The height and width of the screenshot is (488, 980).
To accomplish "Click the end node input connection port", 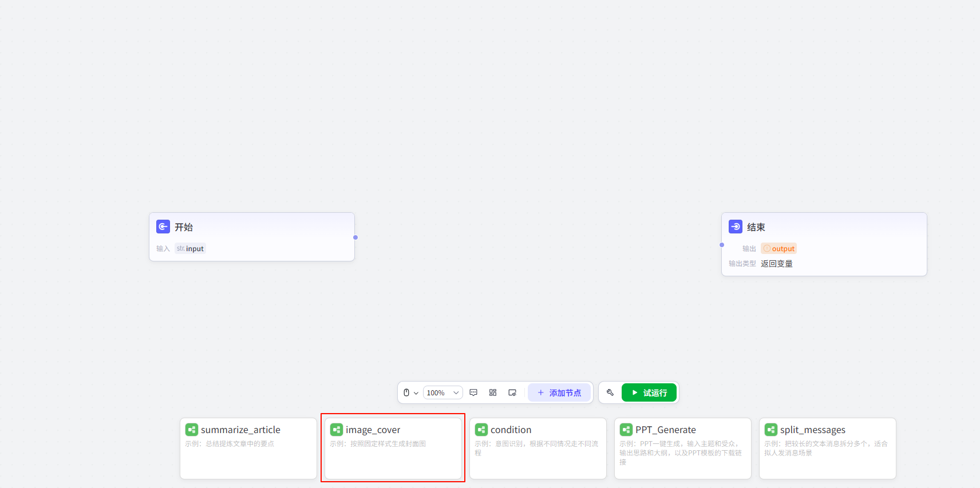I will click(x=721, y=245).
